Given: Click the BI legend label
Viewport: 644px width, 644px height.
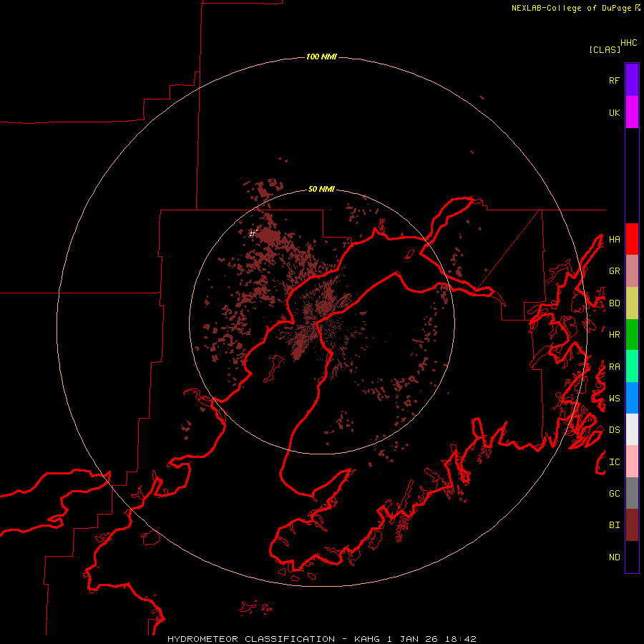Looking at the screenshot, I should coord(614,525).
